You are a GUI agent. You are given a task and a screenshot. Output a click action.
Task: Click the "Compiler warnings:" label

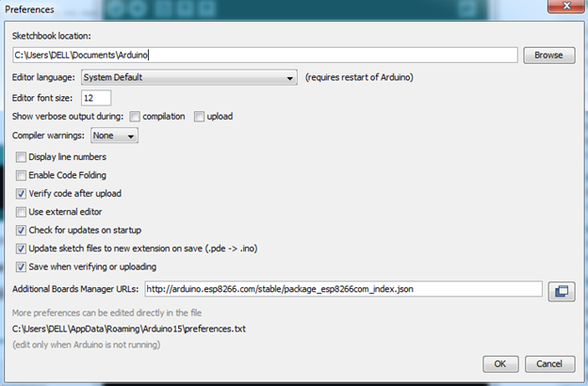(48, 136)
